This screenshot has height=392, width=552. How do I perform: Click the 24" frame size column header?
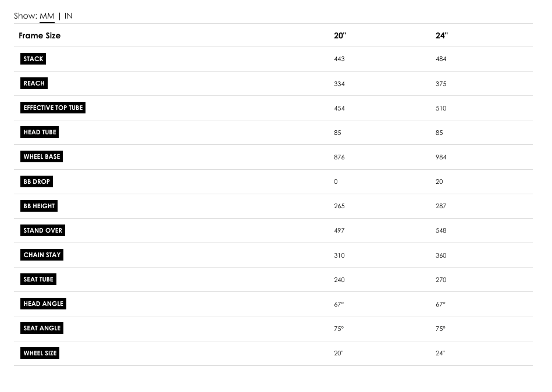click(441, 35)
